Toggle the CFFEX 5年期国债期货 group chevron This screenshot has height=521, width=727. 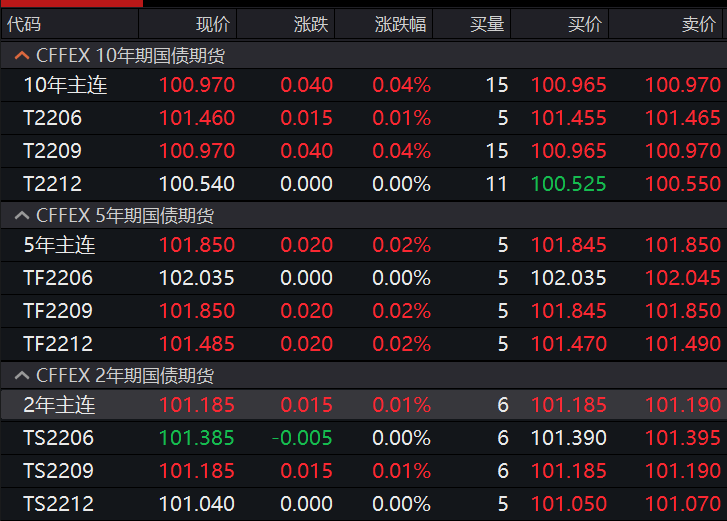point(21,216)
